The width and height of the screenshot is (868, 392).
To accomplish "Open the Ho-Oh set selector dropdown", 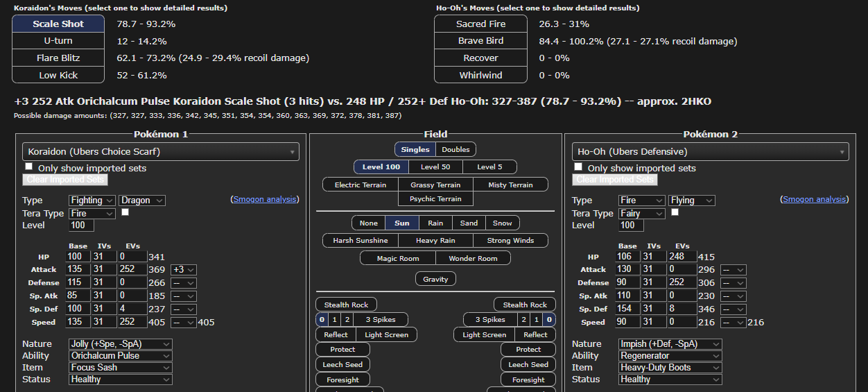I will pyautogui.click(x=710, y=151).
